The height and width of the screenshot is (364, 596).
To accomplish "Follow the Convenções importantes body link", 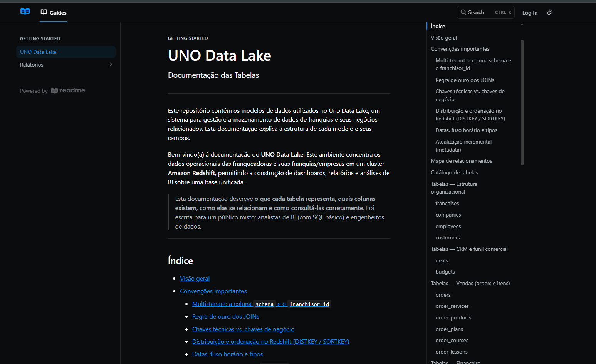I will [x=213, y=291].
